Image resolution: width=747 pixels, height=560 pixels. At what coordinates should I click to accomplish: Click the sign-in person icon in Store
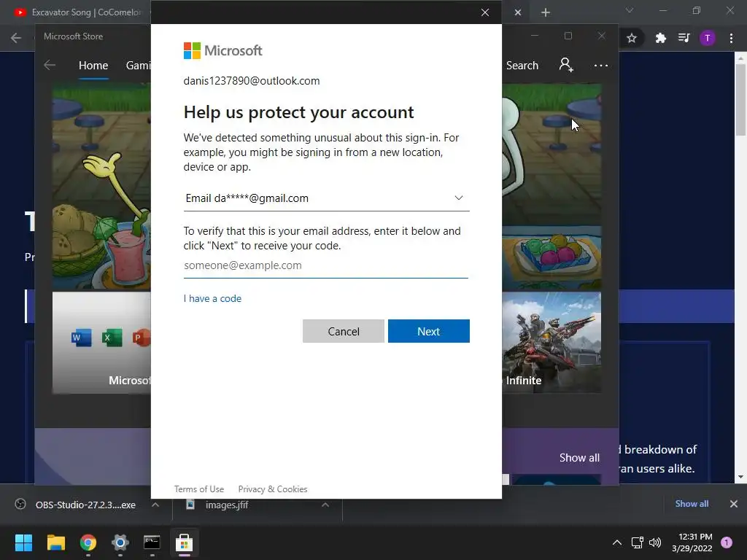pyautogui.click(x=566, y=65)
